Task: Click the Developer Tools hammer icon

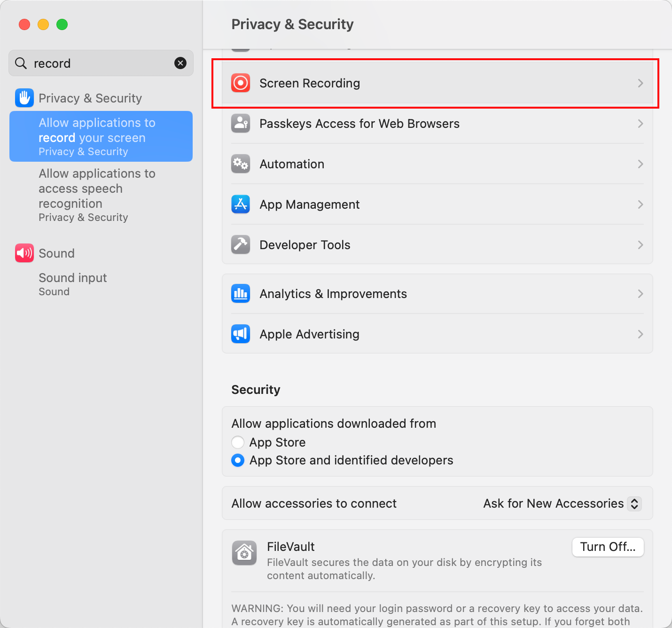Action: [x=241, y=245]
